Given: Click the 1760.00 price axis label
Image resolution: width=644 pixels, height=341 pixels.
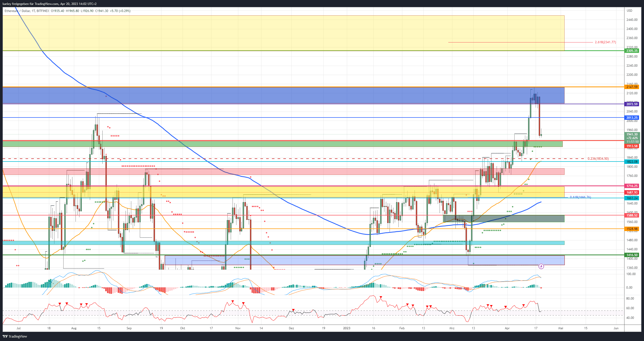Looking at the screenshot, I should (x=632, y=176).
